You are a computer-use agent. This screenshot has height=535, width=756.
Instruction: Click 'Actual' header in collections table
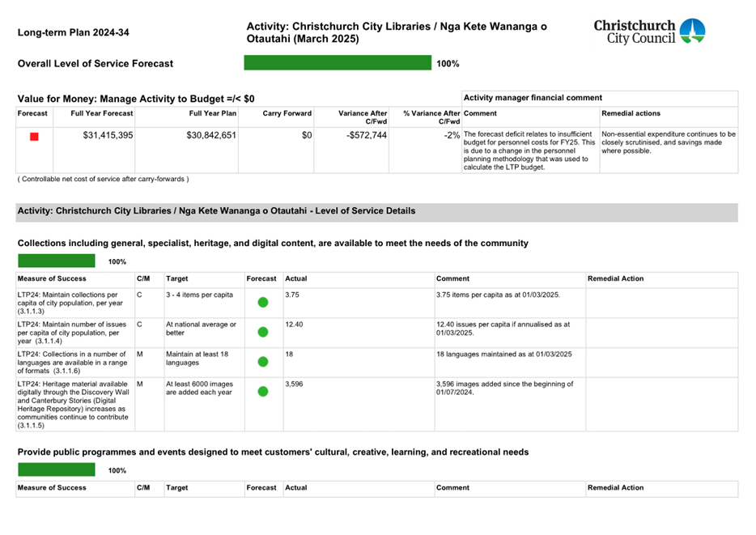click(x=296, y=278)
